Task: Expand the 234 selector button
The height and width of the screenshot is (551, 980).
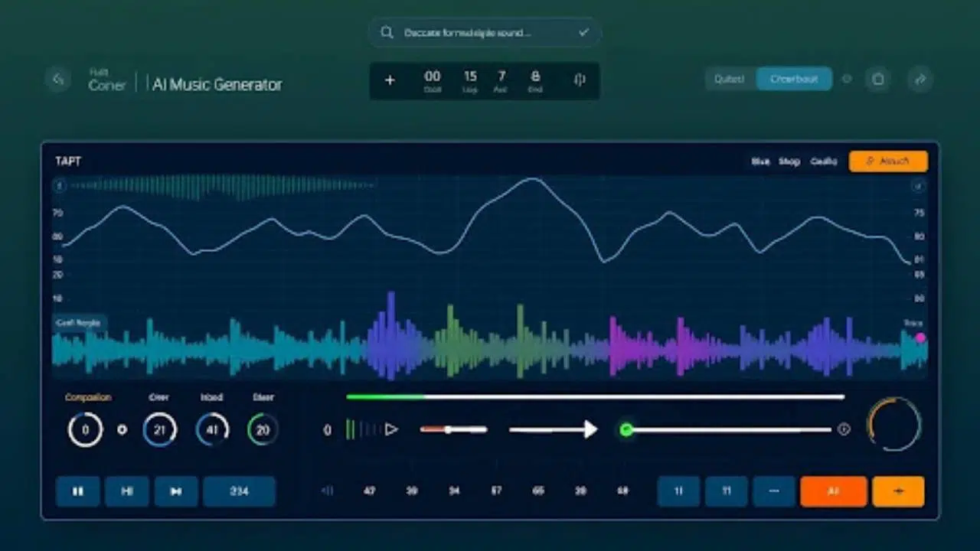Action: click(x=239, y=491)
